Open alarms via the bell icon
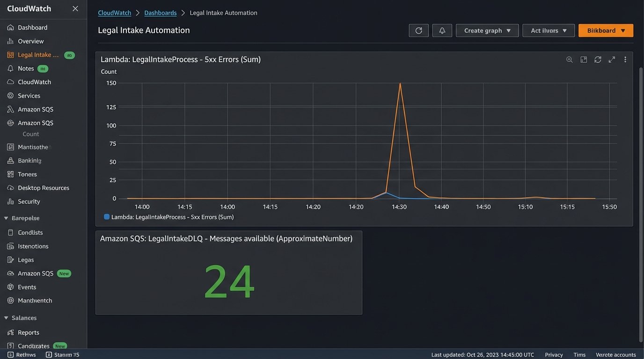Image resolution: width=644 pixels, height=359 pixels. [x=442, y=30]
